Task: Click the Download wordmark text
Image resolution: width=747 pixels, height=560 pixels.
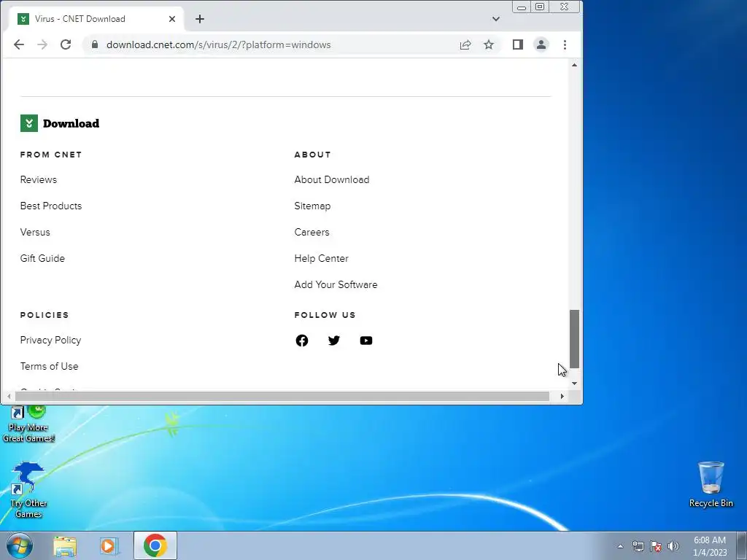Action: (x=71, y=123)
